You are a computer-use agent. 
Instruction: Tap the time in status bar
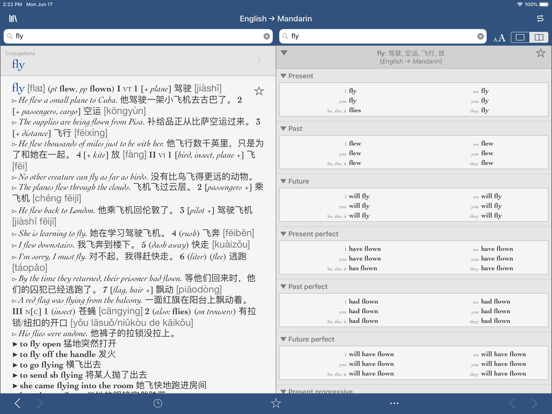[x=12, y=4]
